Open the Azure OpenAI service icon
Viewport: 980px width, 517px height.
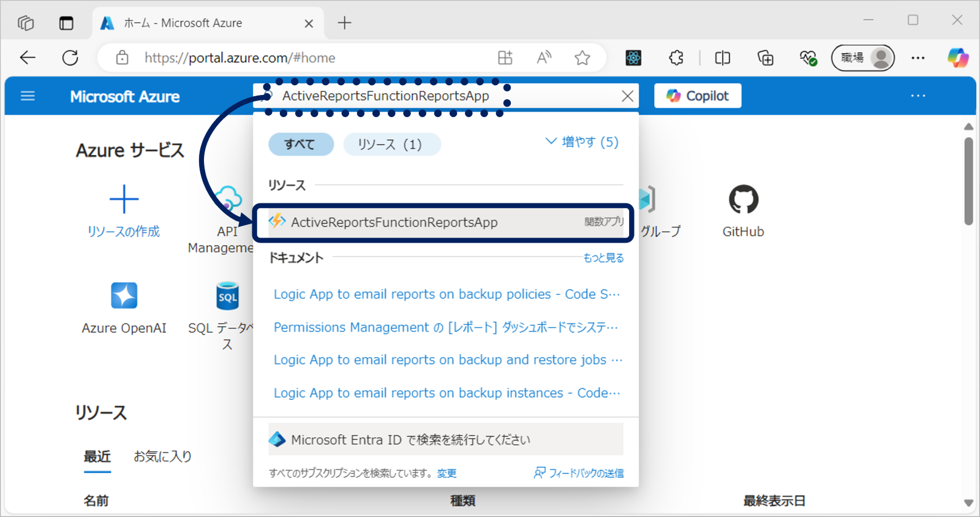point(124,296)
